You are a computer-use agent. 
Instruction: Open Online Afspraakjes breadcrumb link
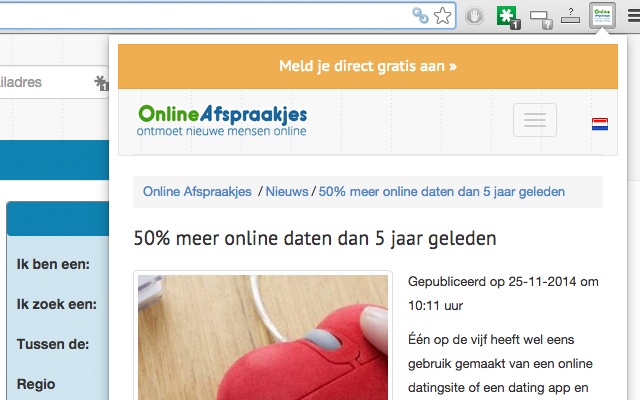tap(197, 191)
